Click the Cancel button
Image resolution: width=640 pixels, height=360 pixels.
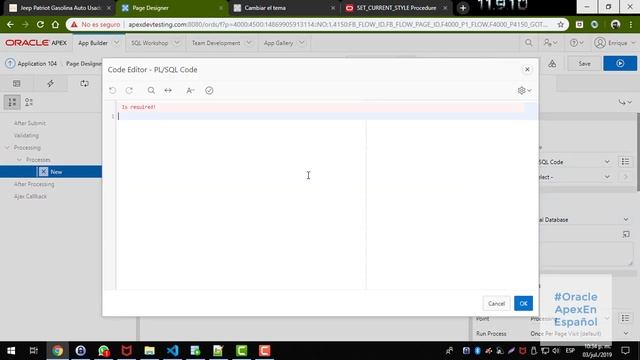pyautogui.click(x=496, y=303)
